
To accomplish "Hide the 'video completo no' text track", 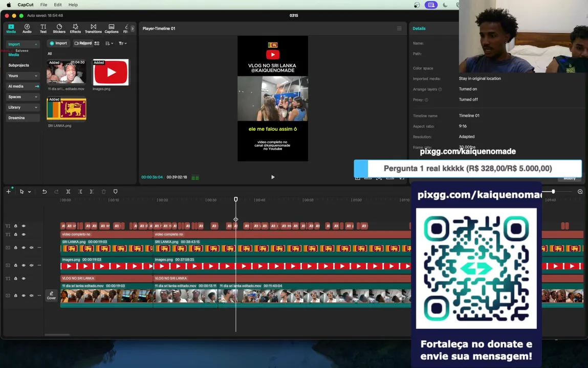I will point(24,235).
